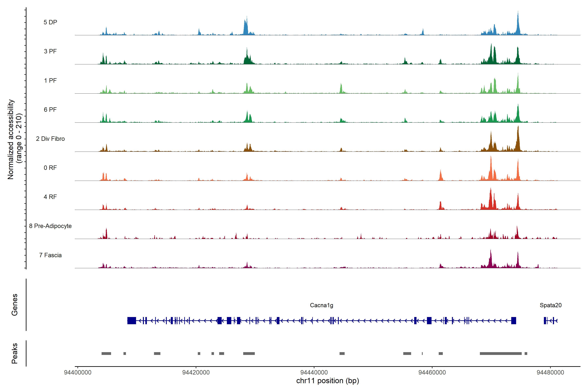Click the 4 RF track label
The height and width of the screenshot is (392, 588).
coord(50,197)
